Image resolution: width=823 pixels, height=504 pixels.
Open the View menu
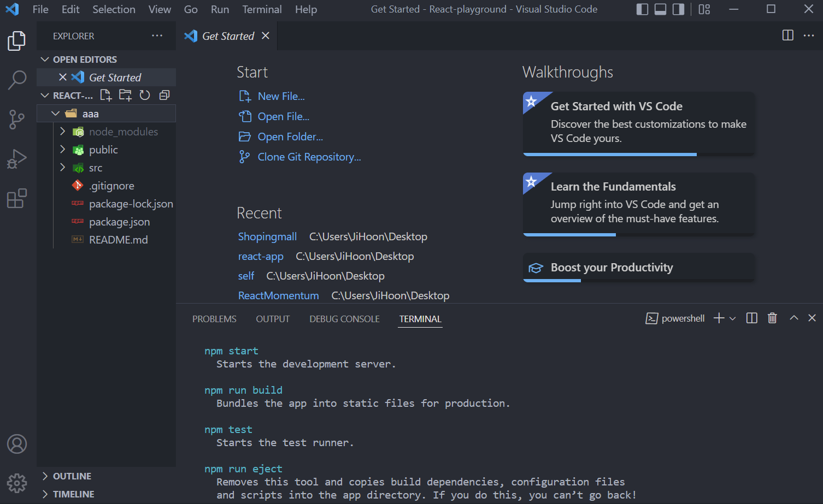(160, 9)
